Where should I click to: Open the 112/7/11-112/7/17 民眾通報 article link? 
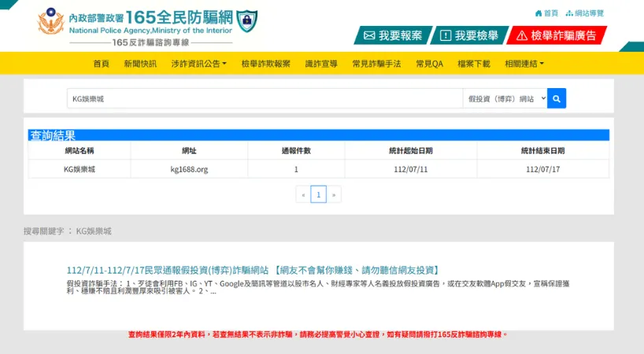pyautogui.click(x=252, y=271)
